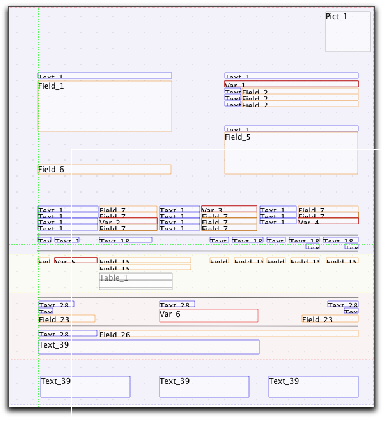
Task: Select the large Field_1 box
Action: tap(105, 106)
